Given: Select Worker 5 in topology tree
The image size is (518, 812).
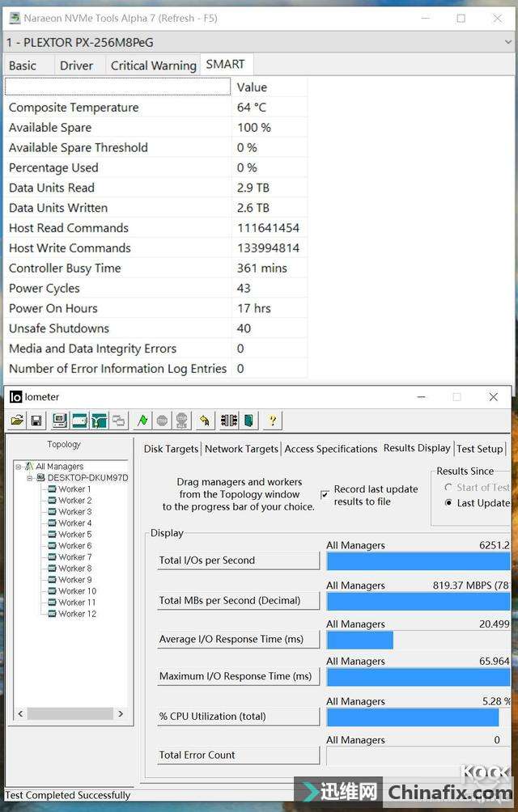Looking at the screenshot, I should (x=74, y=535).
